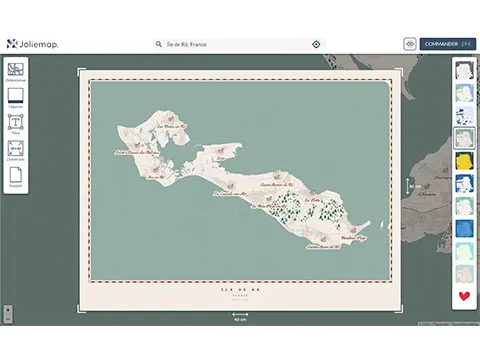480x360 pixels.
Task: Click the Le Bois-Plage-en-Ré map label
Action: coord(269,206)
